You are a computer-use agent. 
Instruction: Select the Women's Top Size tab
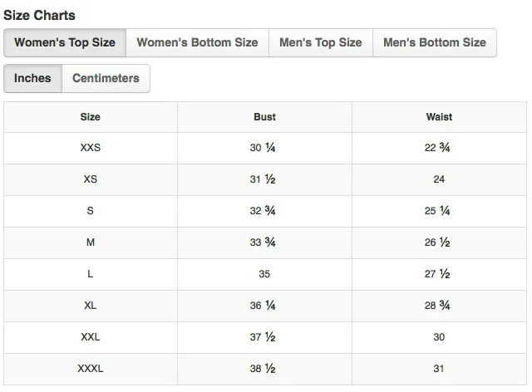click(x=65, y=42)
